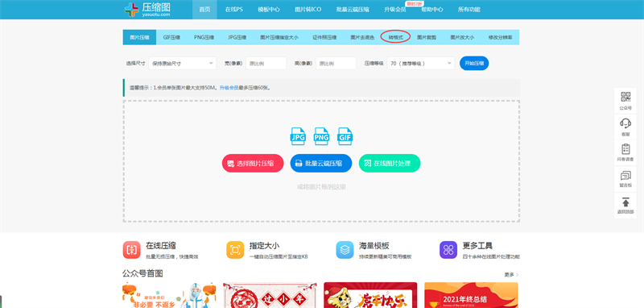Open 批量云端压缩 in top navigation
644x308 pixels.
pyautogui.click(x=353, y=10)
